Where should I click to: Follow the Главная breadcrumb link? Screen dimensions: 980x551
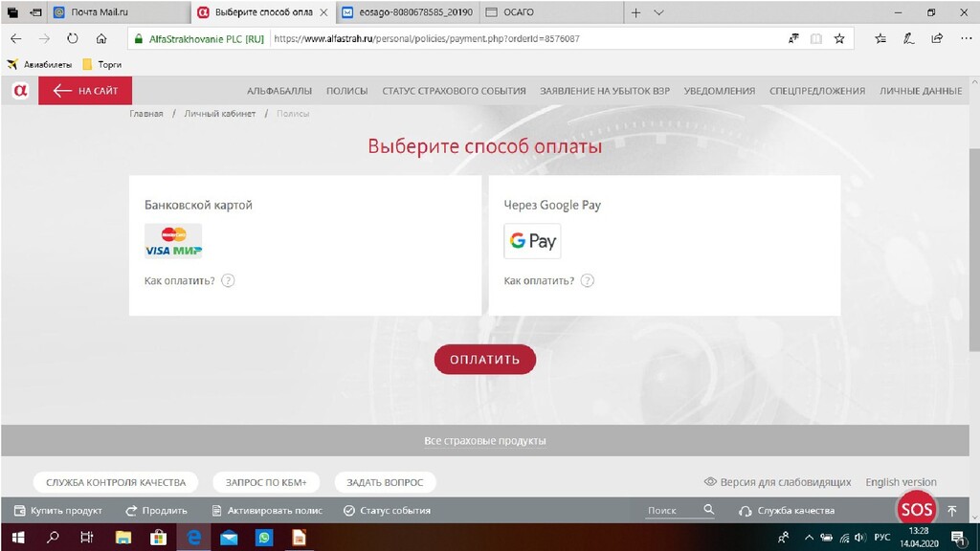tap(146, 114)
